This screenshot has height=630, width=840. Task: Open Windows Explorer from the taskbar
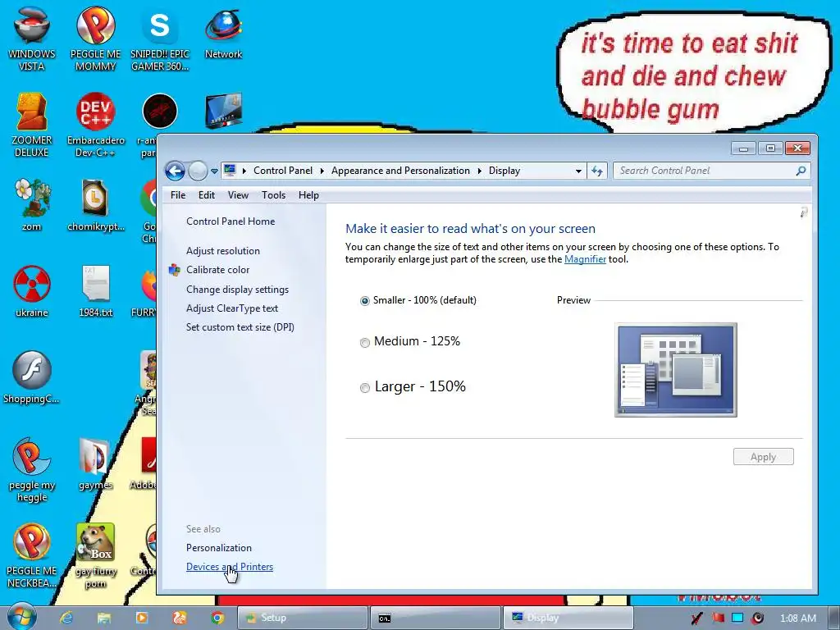tap(104, 618)
